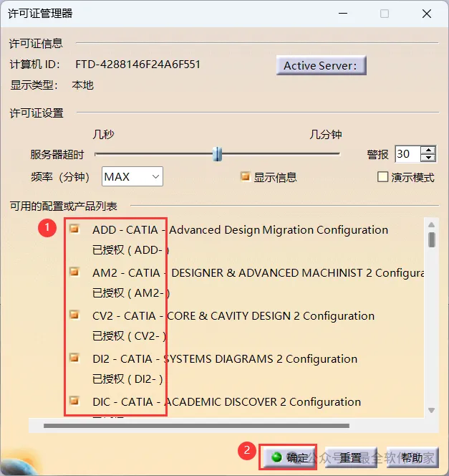The image size is (449, 476).
Task: Click the 服务器超时 slider handle
Action: [217, 154]
